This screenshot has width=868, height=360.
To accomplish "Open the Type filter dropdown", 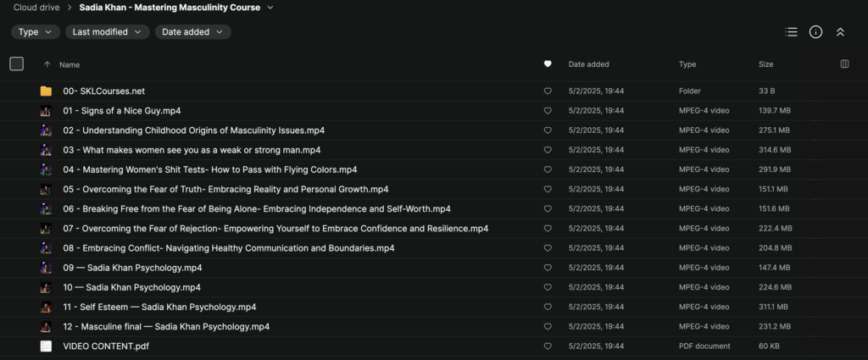I will point(35,32).
